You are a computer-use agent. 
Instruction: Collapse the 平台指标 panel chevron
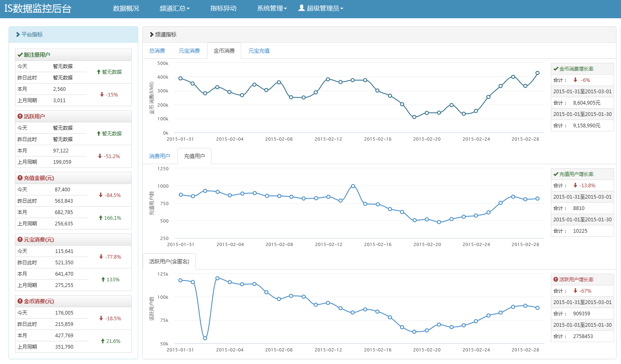click(18, 34)
